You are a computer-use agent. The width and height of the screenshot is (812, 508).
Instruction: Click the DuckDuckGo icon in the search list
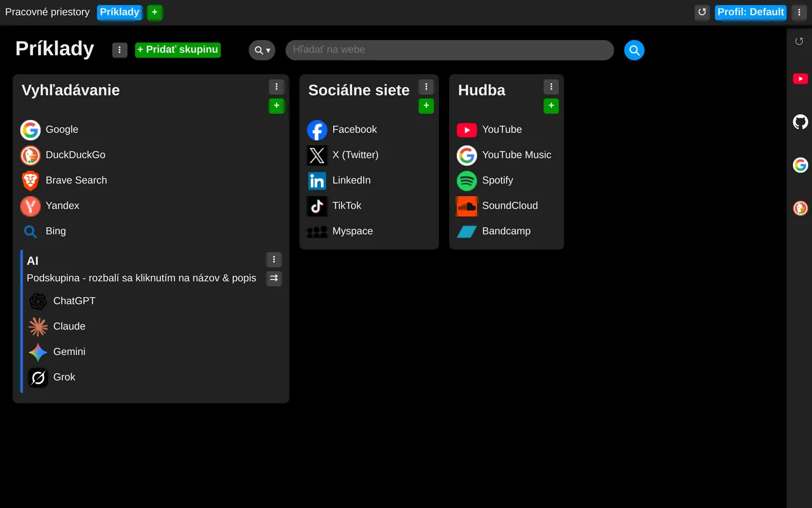[30, 155]
